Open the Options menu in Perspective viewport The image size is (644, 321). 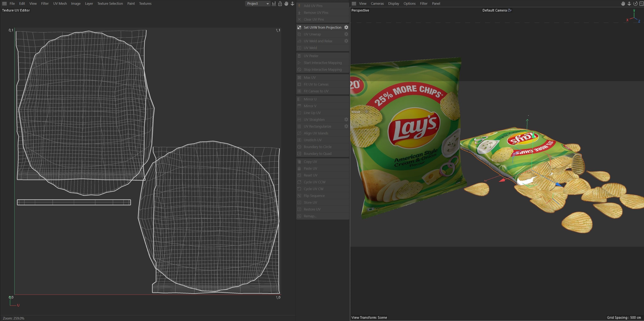point(409,4)
